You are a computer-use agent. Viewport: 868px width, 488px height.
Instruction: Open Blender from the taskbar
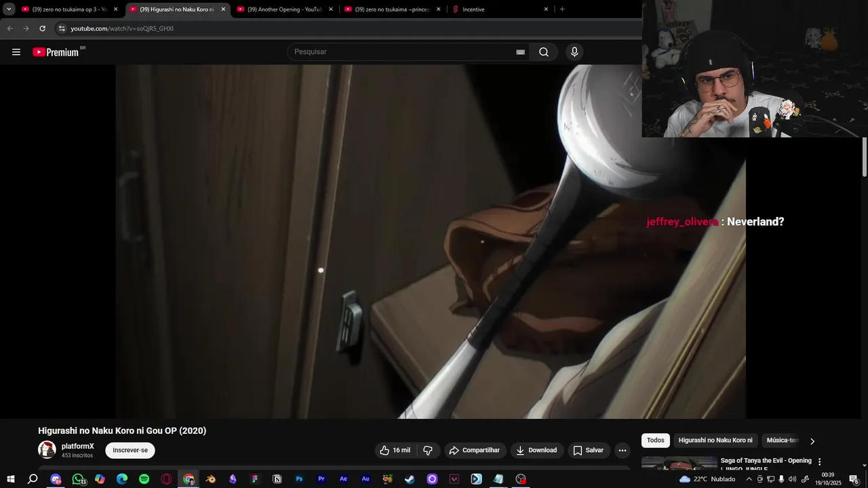tap(211, 479)
